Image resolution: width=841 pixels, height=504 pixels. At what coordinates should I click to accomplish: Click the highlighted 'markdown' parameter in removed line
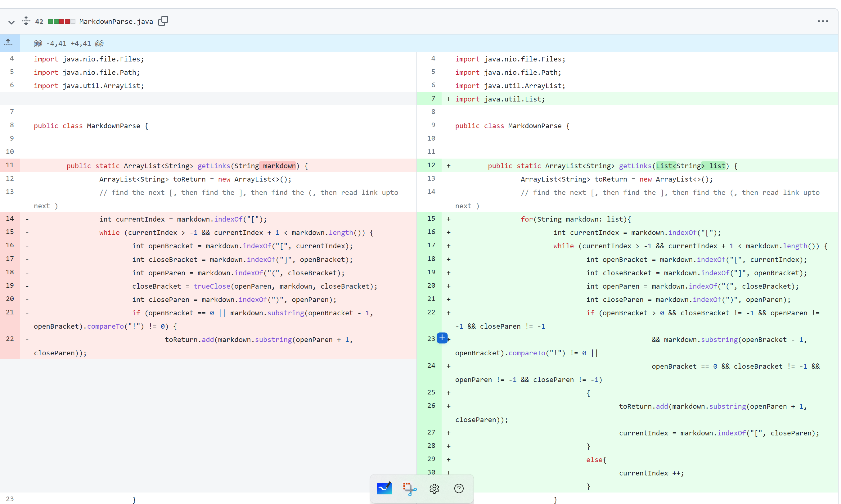click(279, 166)
